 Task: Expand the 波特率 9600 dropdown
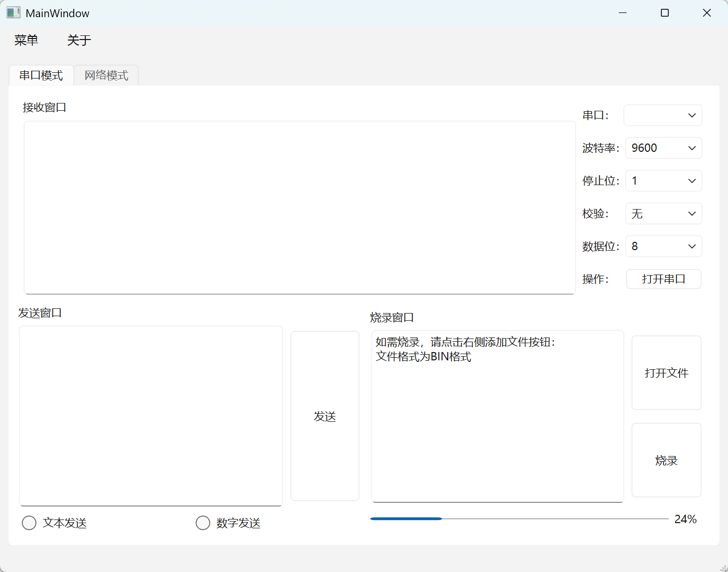pyautogui.click(x=664, y=148)
